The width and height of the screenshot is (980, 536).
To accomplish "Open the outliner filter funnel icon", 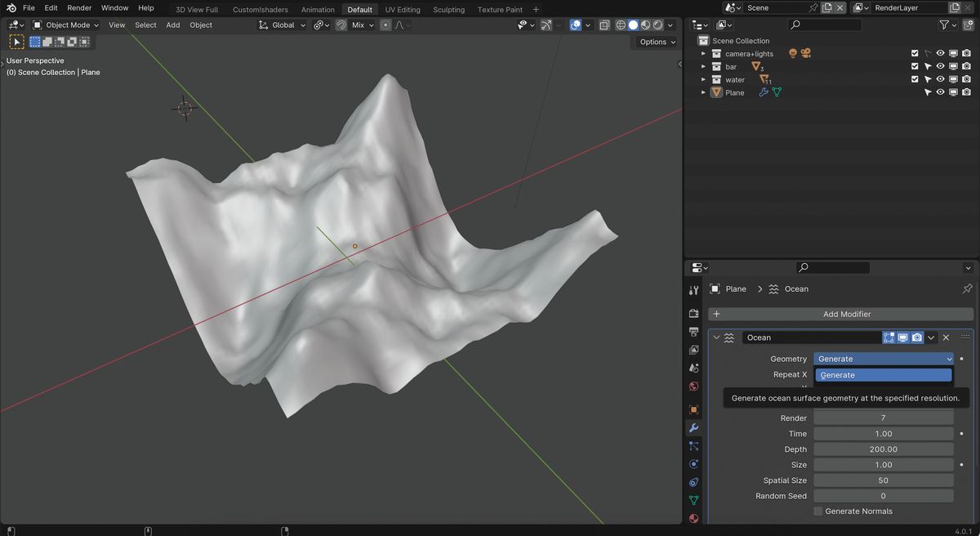I will 942,25.
